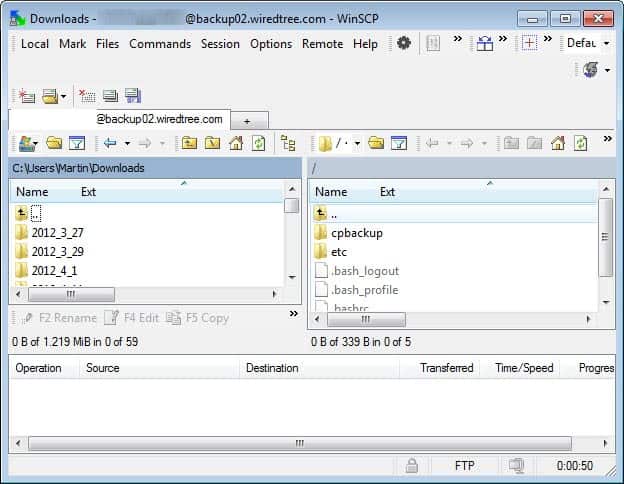Click the New session icon
Image resolution: width=624 pixels, height=484 pixels.
(x=27, y=96)
